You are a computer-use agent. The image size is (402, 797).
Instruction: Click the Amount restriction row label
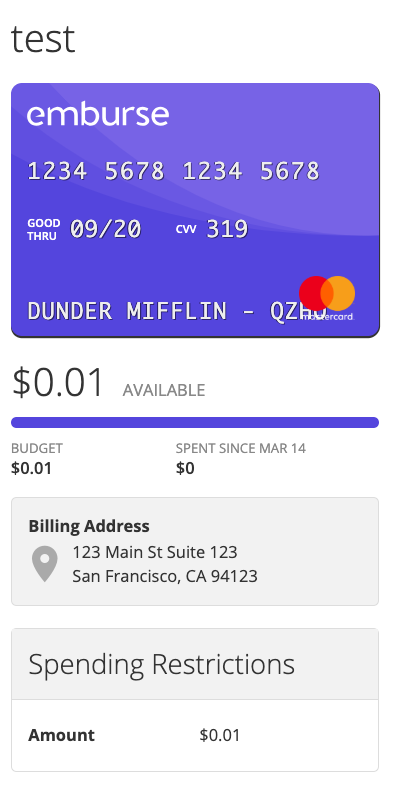(61, 735)
